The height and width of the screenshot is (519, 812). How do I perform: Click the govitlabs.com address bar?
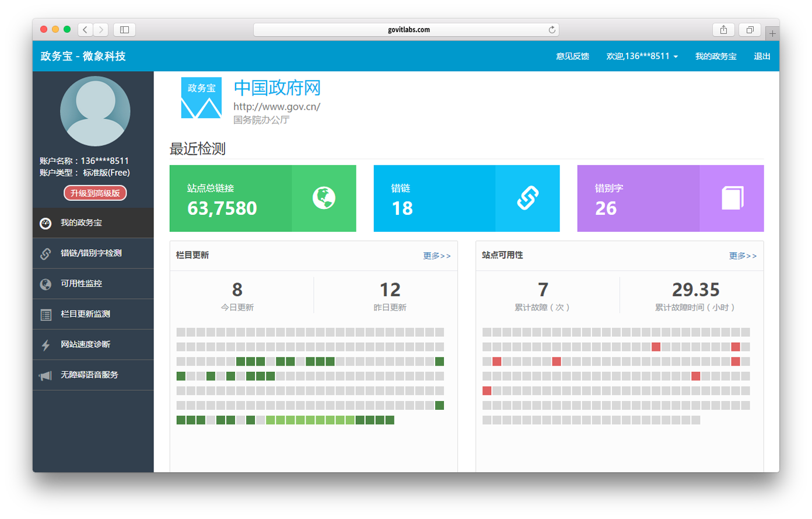406,29
